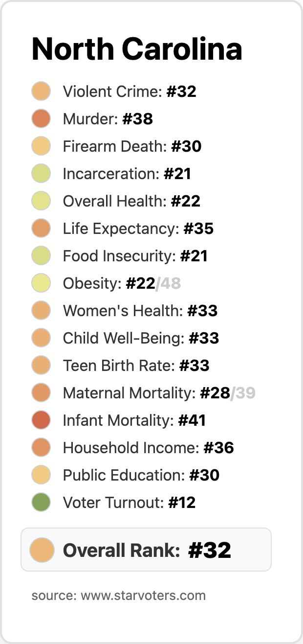303x644 pixels.
Task: Click the Infant Mortality red dot
Action: click(42, 420)
